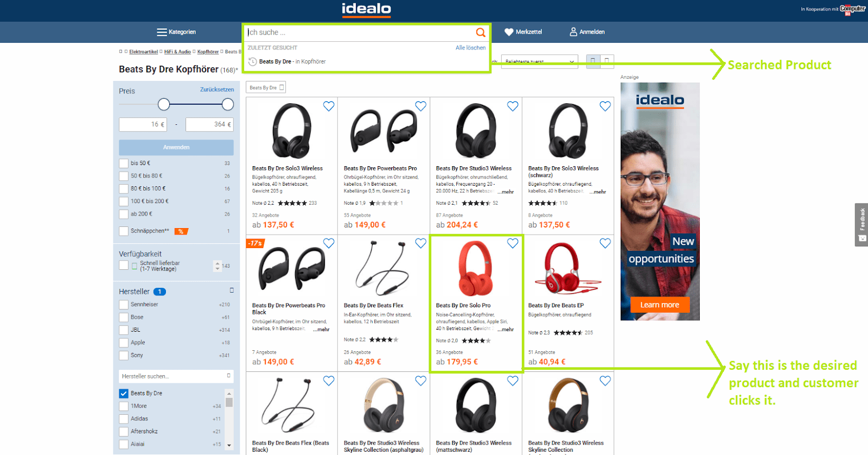Image resolution: width=868 pixels, height=455 pixels.
Task: Click the Schnäppchen percent badge
Action: click(181, 231)
